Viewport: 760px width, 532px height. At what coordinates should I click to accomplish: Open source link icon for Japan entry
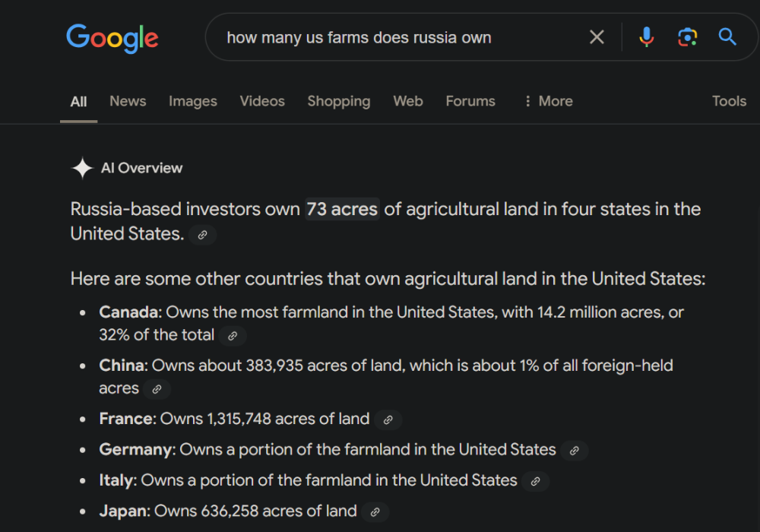pos(375,512)
